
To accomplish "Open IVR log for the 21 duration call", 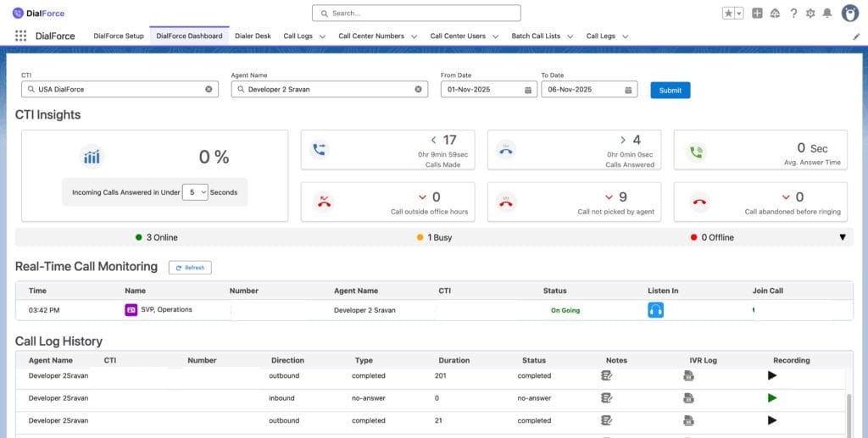I will coord(688,420).
